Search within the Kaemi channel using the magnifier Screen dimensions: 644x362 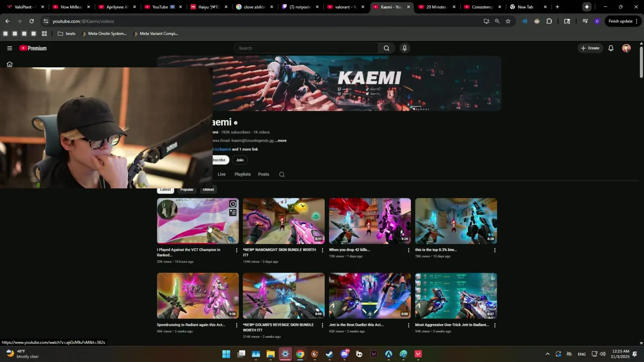coord(282,174)
